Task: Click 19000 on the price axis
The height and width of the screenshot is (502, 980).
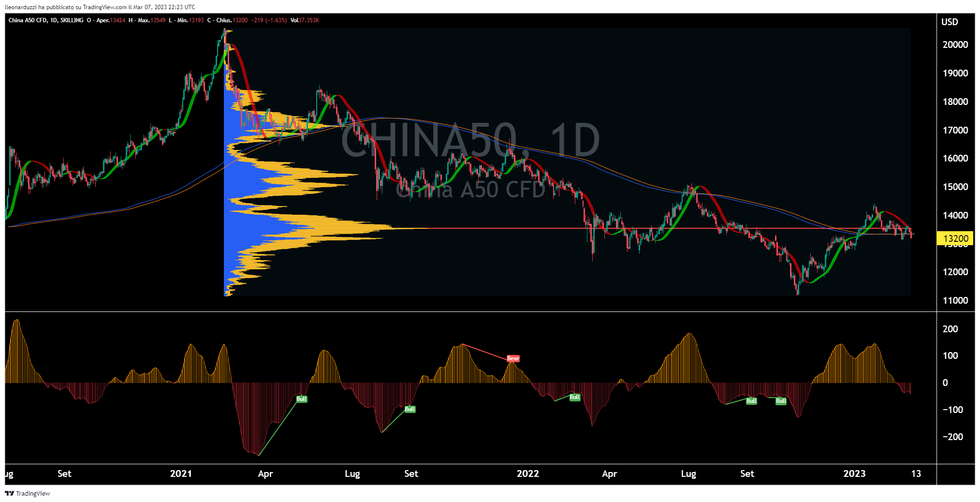Action: (955, 73)
